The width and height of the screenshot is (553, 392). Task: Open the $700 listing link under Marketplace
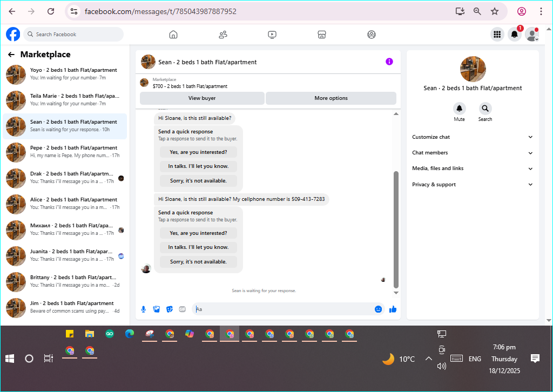(x=190, y=86)
